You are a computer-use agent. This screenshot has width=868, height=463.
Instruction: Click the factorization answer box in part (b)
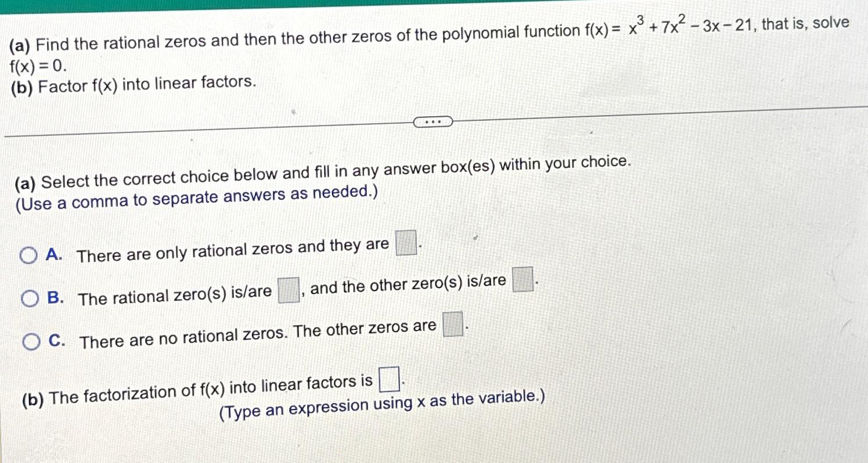(390, 380)
